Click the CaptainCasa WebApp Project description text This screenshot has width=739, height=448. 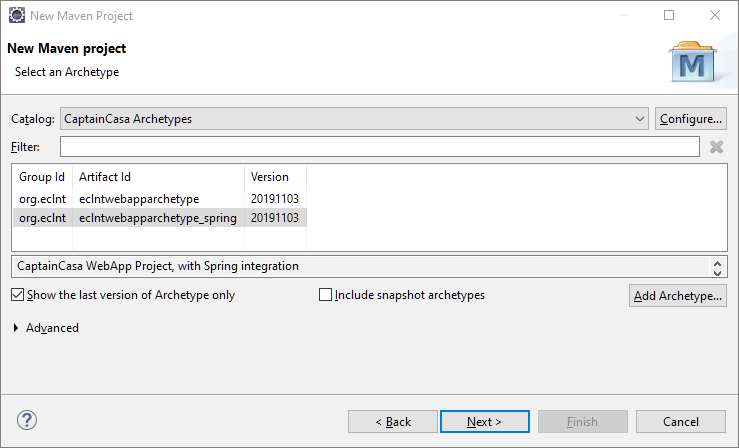coord(158,266)
